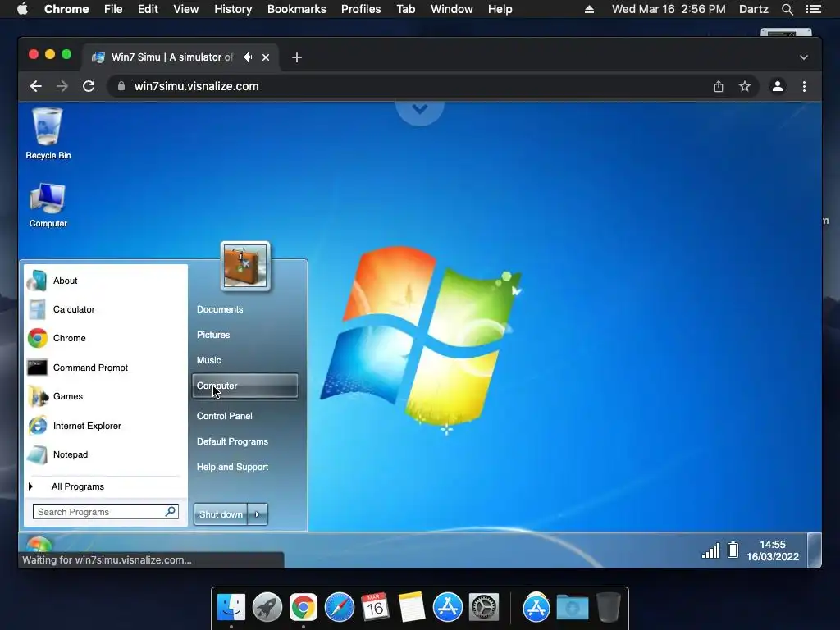Screen dimensions: 840x630
Task: Select Computer in Start menu right pane
Action: (244, 386)
